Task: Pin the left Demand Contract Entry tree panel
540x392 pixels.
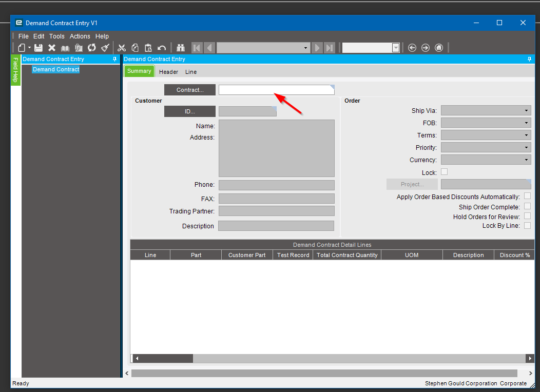Action: pyautogui.click(x=114, y=59)
